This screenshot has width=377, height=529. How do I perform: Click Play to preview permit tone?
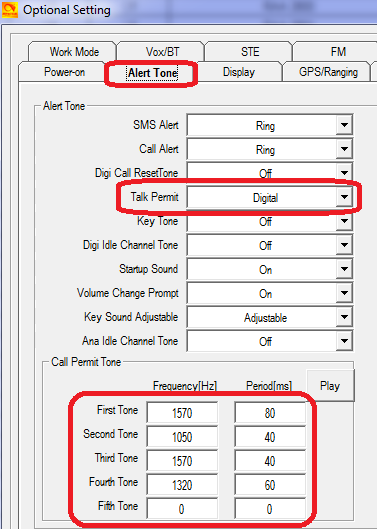[x=330, y=385]
